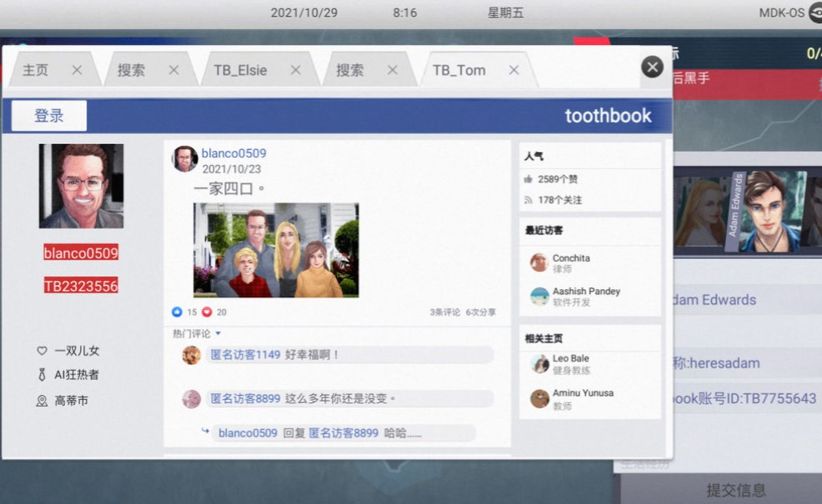The image size is (822, 504).
Task: Click the red heart reaction icon
Action: [x=207, y=312]
